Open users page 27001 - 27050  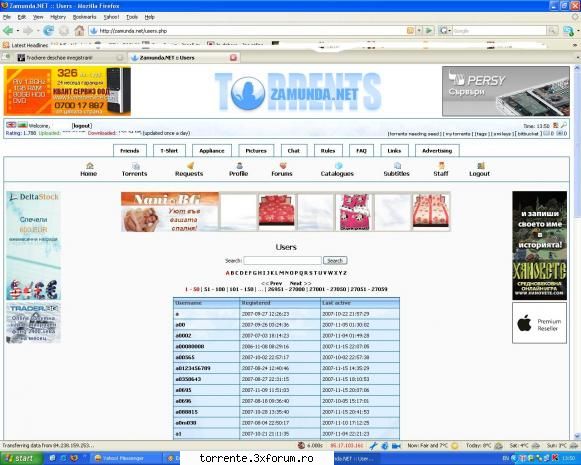point(328,289)
